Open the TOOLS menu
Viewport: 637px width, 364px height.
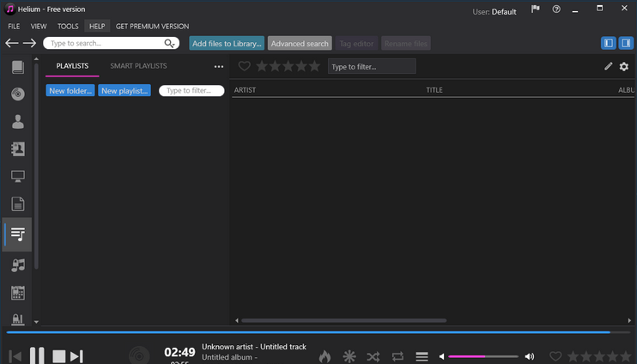68,27
